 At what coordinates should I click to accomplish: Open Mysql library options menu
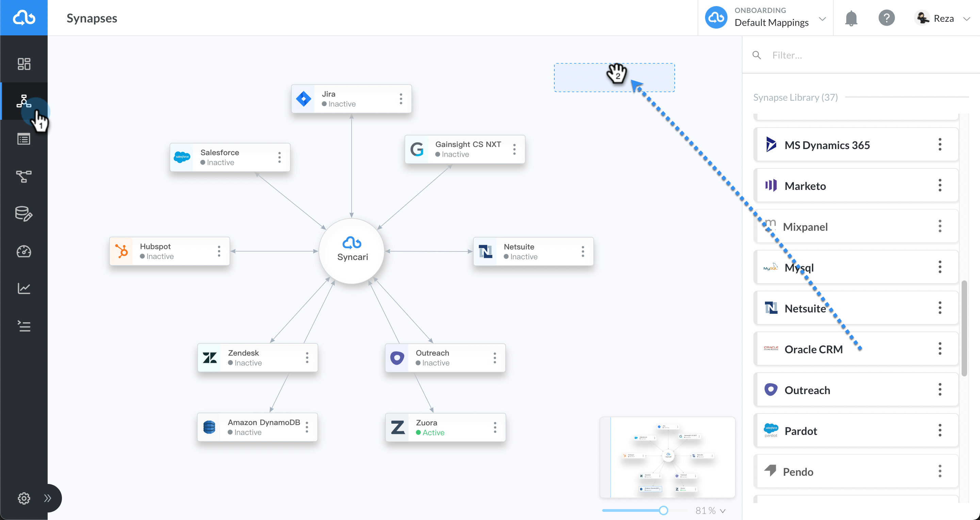coord(940,267)
